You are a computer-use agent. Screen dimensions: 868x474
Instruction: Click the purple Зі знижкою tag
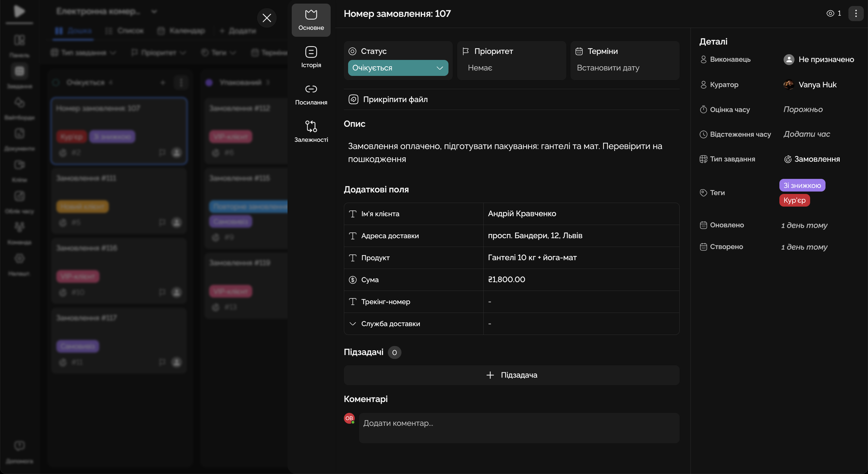[802, 186]
